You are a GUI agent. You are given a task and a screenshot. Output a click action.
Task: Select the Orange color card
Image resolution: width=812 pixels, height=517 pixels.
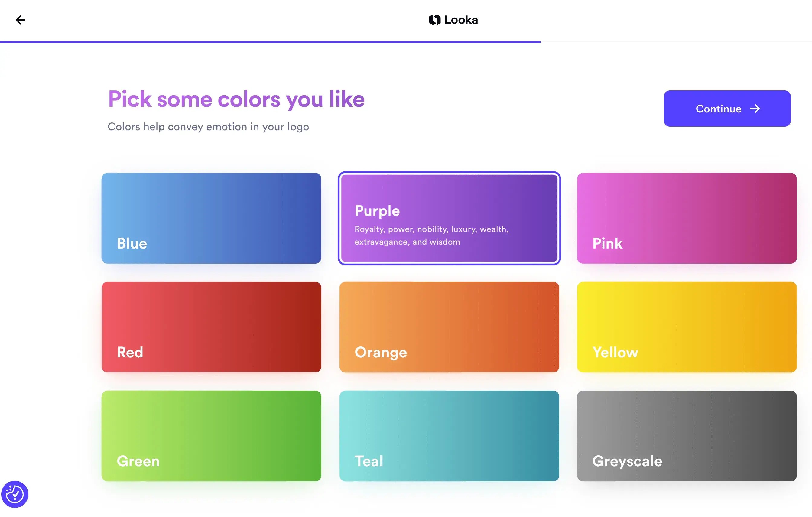coord(449,327)
